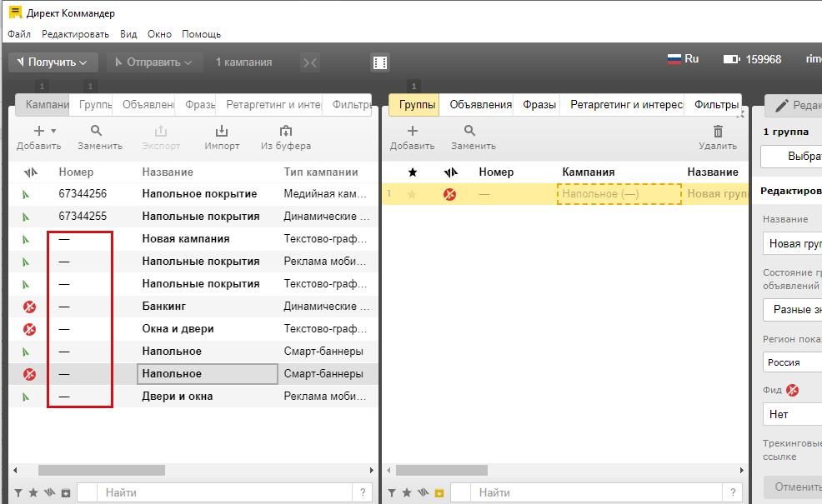Click groups pane Найти search field
The height and width of the screenshot is (504, 822).
tap(598, 492)
